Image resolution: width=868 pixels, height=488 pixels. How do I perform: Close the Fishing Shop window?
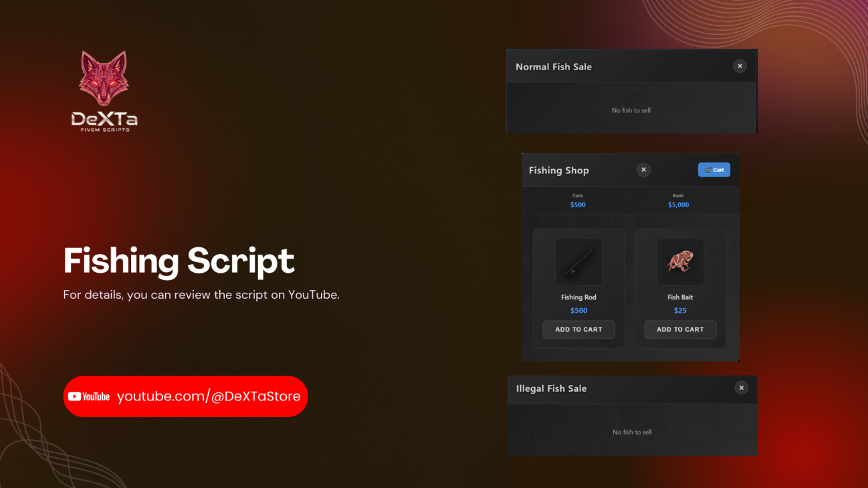click(643, 170)
